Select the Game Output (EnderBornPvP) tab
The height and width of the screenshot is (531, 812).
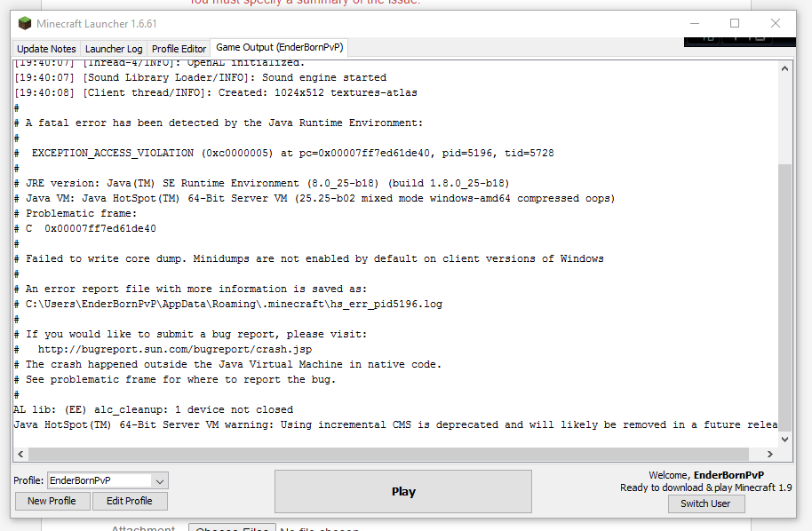point(279,48)
